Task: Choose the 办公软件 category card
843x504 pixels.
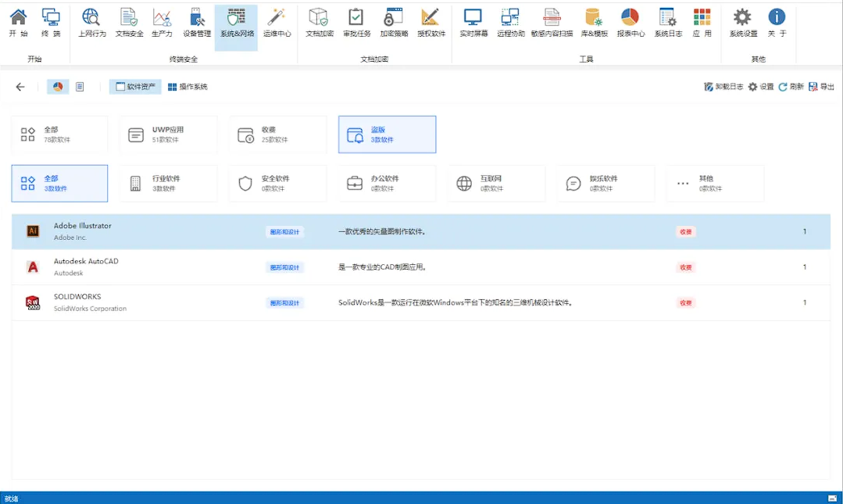Action: (x=387, y=184)
